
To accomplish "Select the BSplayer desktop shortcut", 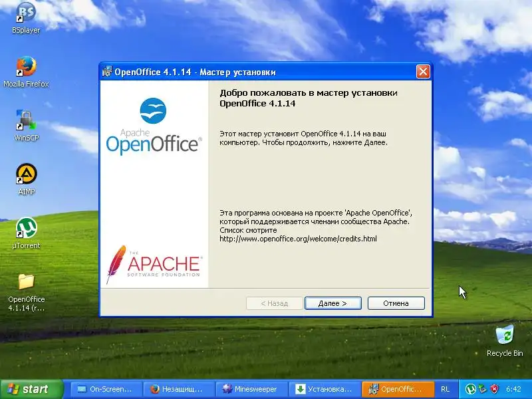I will click(26, 18).
